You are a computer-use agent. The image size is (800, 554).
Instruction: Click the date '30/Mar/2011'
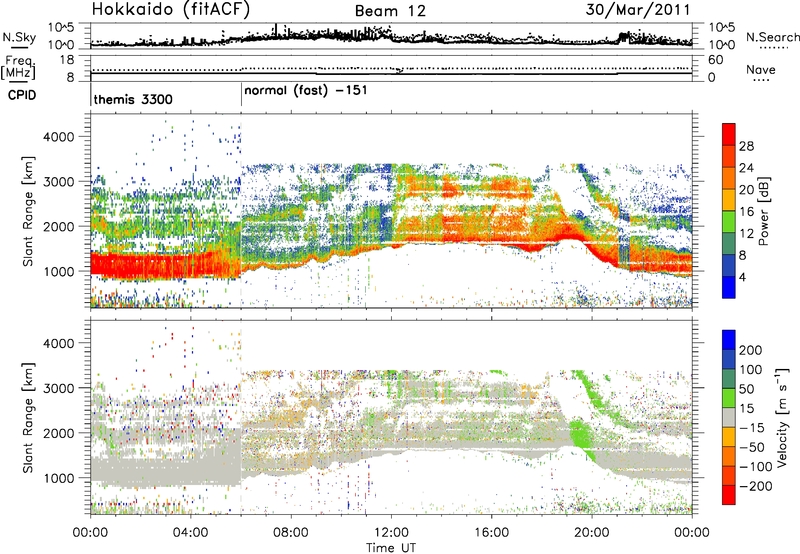click(x=638, y=10)
